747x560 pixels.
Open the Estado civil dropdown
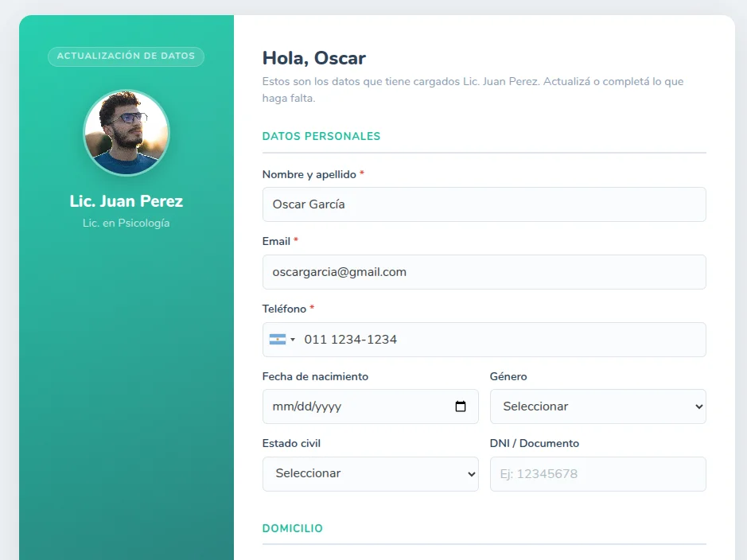tap(370, 474)
